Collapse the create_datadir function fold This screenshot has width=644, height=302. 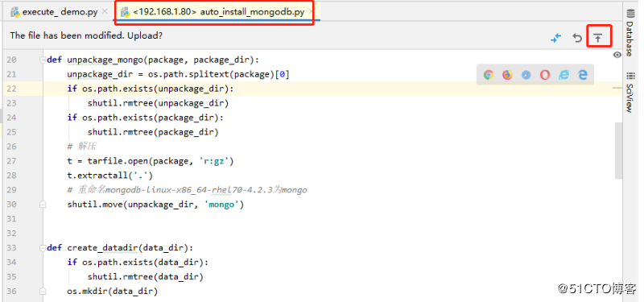42,248
